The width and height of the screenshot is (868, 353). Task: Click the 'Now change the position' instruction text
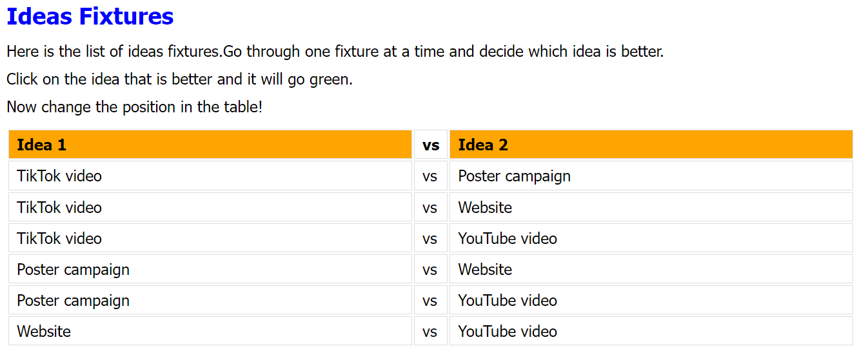coord(134,106)
